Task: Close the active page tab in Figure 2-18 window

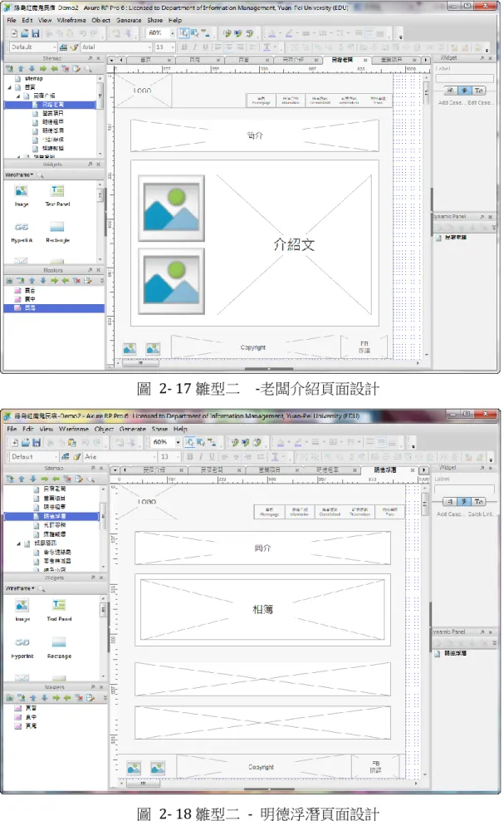Action: (413, 470)
